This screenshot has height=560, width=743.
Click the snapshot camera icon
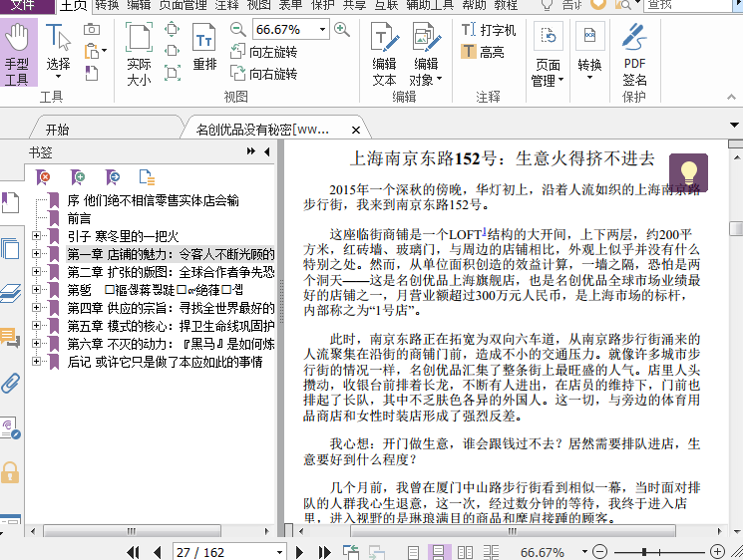click(x=92, y=29)
